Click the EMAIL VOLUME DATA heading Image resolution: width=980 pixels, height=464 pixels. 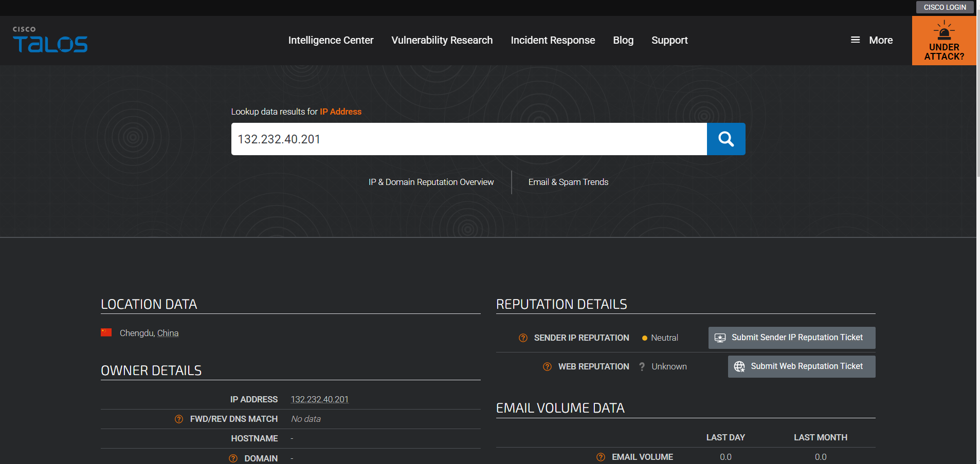(560, 408)
